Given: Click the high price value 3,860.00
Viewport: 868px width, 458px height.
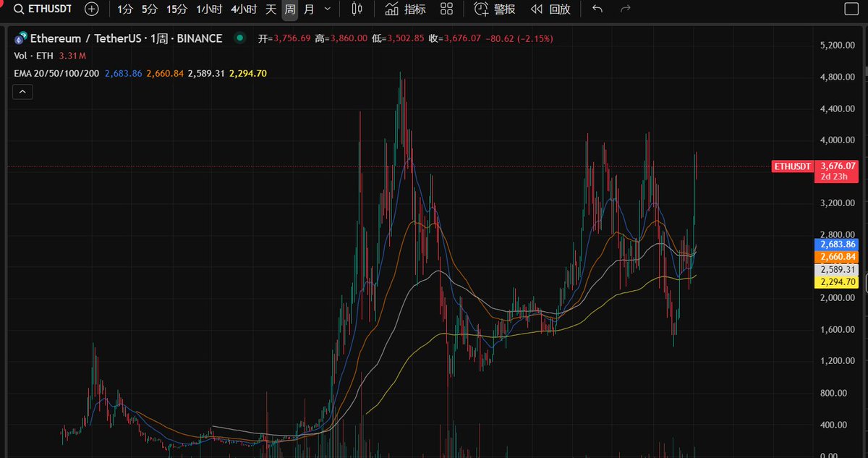Looking at the screenshot, I should (x=347, y=38).
